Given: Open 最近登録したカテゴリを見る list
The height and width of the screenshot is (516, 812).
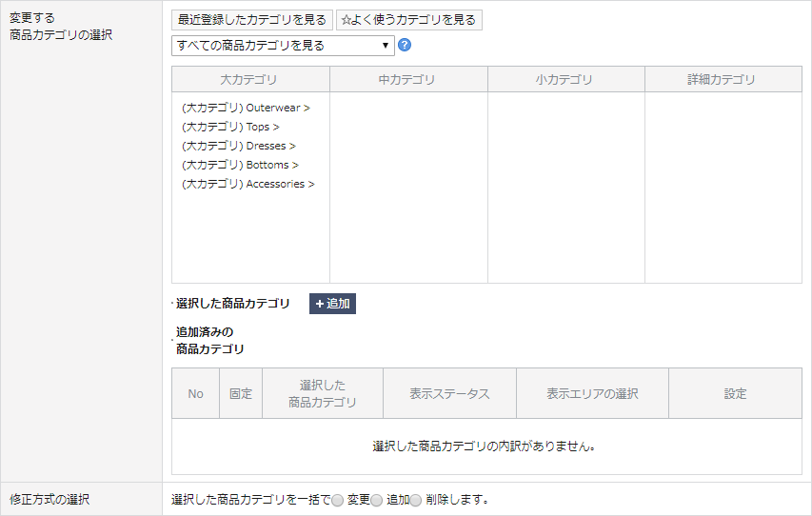Looking at the screenshot, I should click(x=251, y=20).
